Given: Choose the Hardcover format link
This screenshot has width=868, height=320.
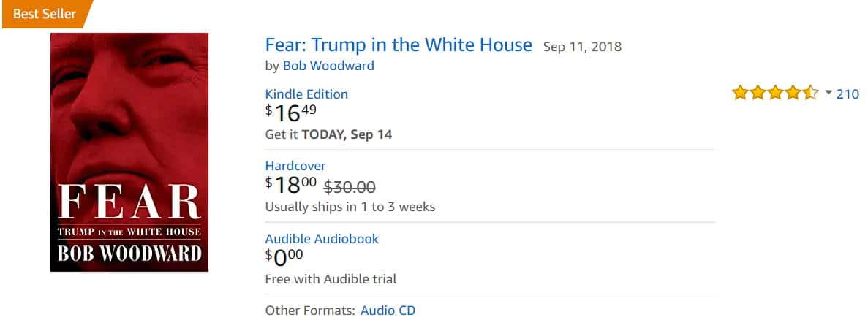Looking at the screenshot, I should click(295, 166).
